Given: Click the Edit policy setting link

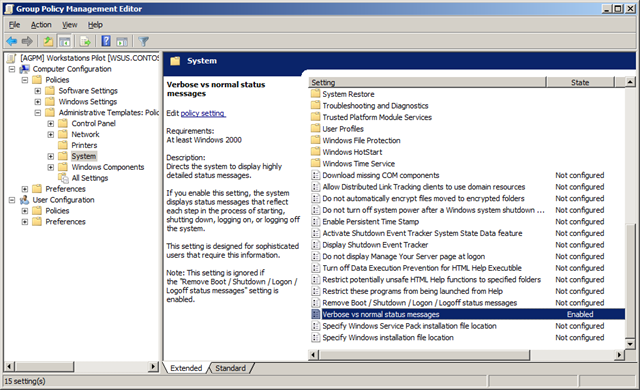Looking at the screenshot, I should coord(203,113).
